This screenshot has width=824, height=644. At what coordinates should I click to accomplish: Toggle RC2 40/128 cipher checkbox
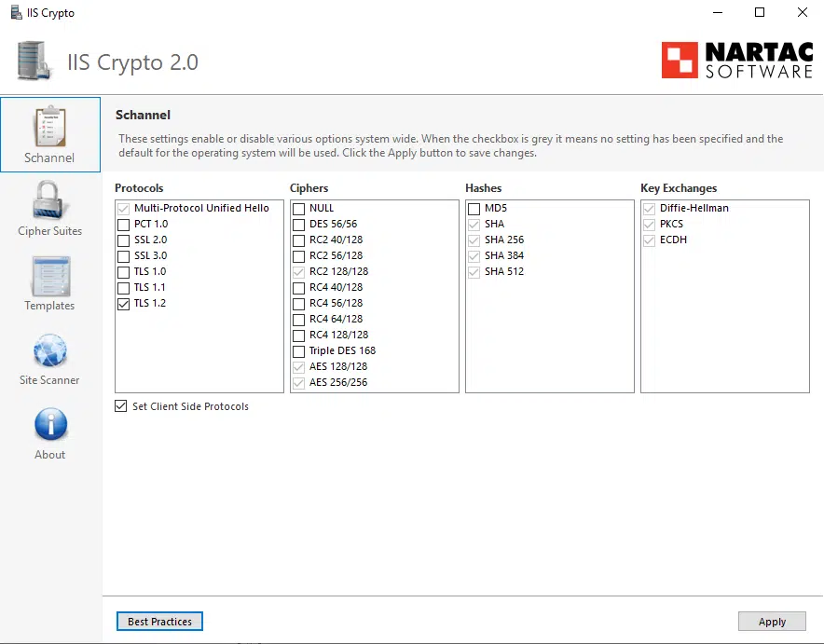[298, 240]
